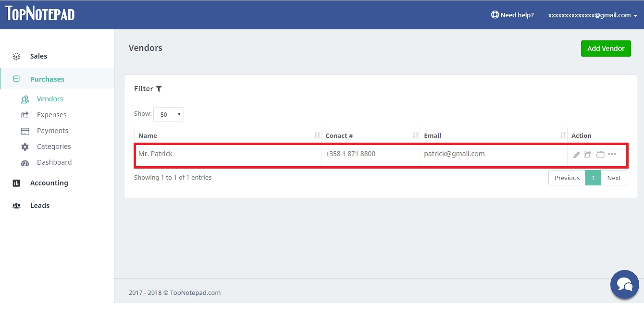Click the lifebuoy Need help icon

pos(495,15)
